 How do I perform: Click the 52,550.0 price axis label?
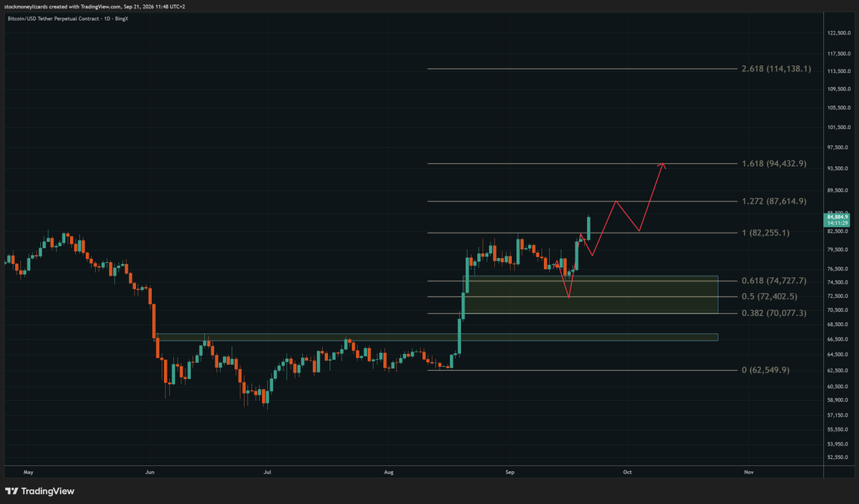point(837,457)
